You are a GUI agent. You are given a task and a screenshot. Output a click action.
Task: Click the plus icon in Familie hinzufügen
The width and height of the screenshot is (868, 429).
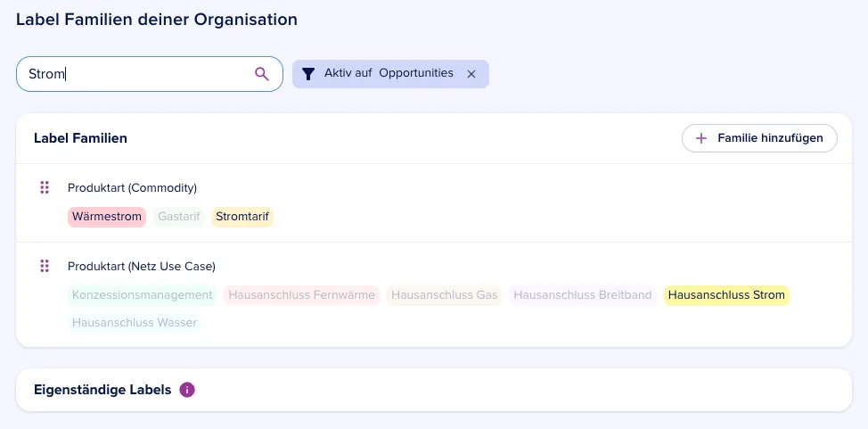pos(700,138)
